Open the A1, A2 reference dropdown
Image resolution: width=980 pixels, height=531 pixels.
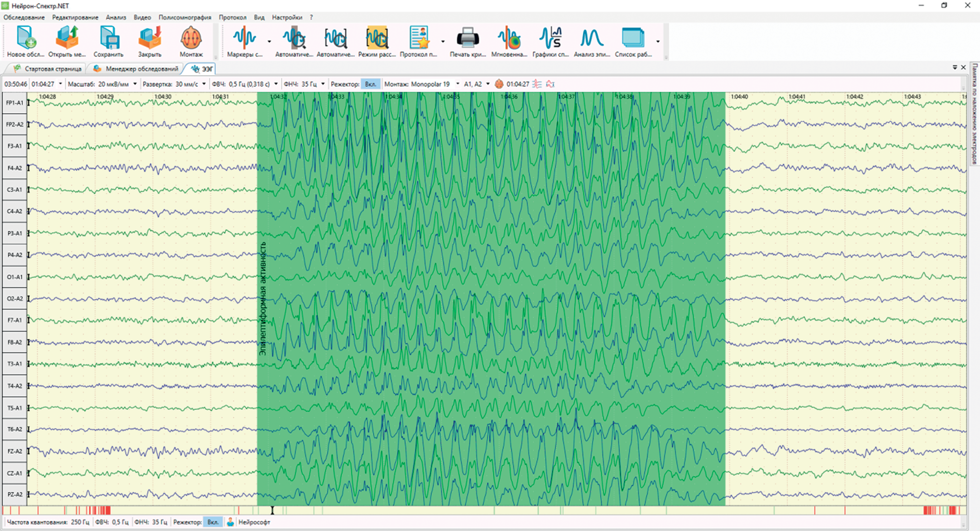coord(488,84)
